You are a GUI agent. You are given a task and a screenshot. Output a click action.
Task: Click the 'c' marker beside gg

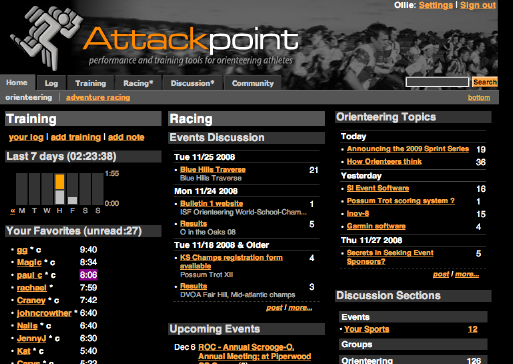tap(38, 250)
